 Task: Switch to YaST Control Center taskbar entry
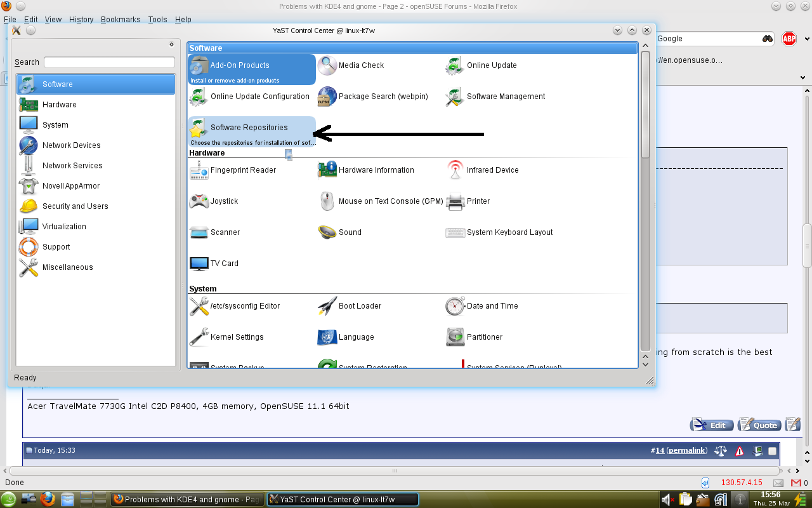tap(342, 500)
